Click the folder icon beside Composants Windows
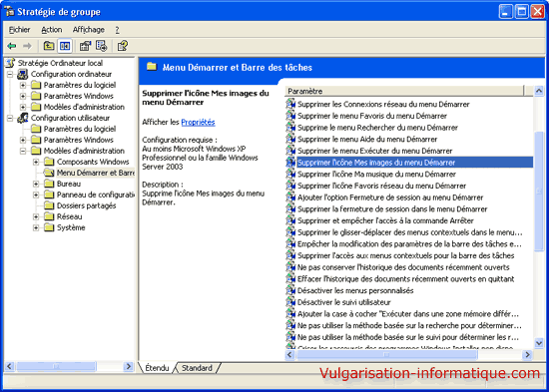Viewport: 549px width, 392px height. 49,162
